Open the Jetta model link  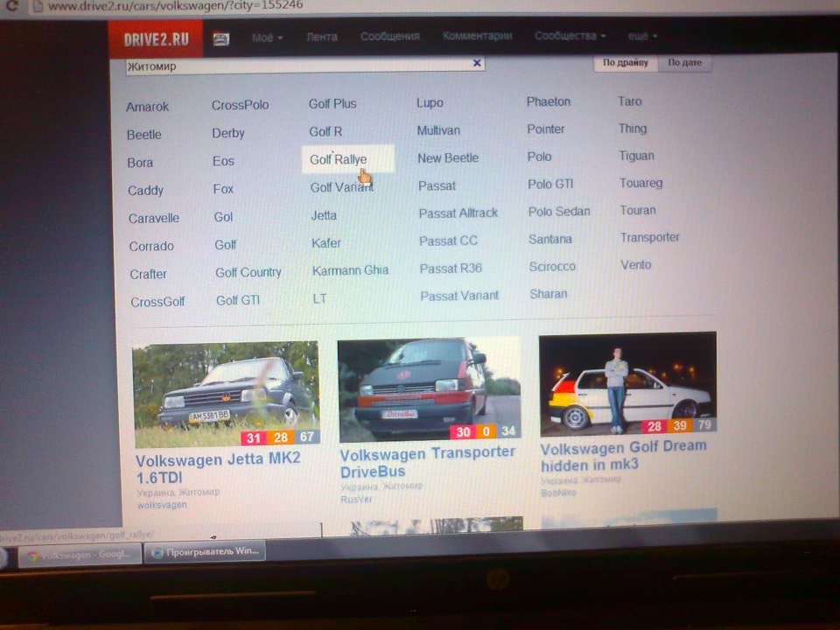point(324,215)
